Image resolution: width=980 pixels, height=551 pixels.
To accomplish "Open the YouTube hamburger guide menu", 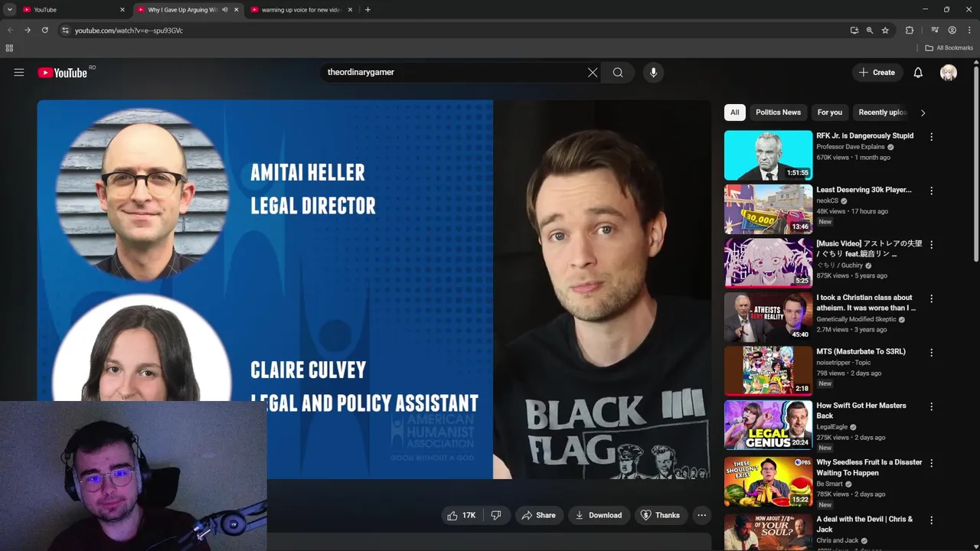I will click(19, 73).
